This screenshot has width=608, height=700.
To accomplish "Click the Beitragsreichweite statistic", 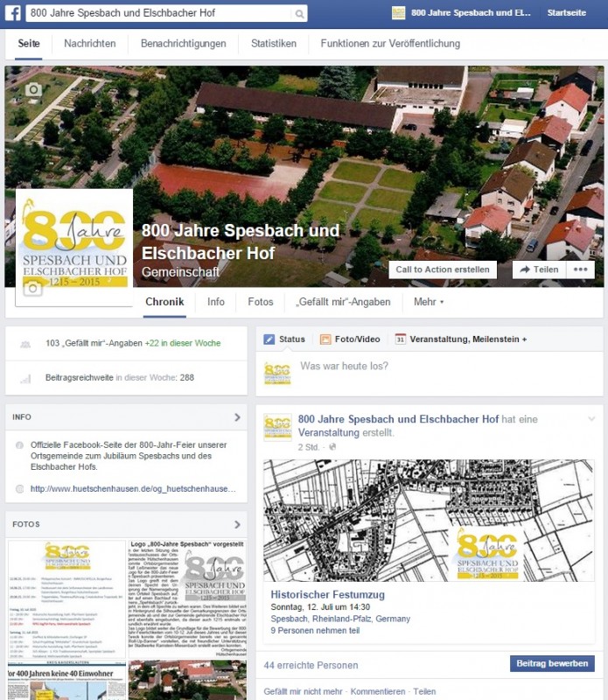I will (x=120, y=378).
